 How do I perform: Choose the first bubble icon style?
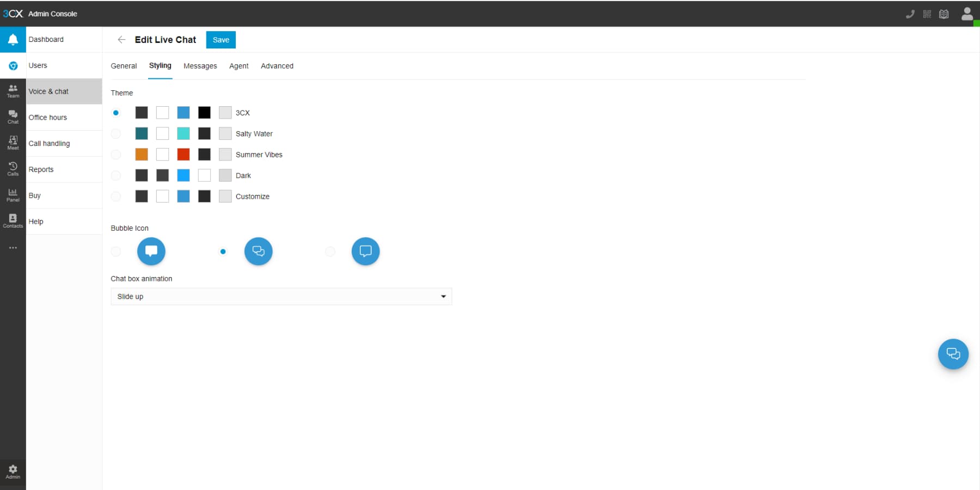(x=116, y=252)
